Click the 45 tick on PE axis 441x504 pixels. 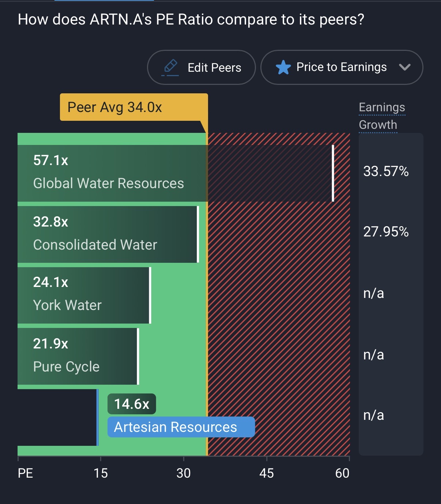coord(266,473)
